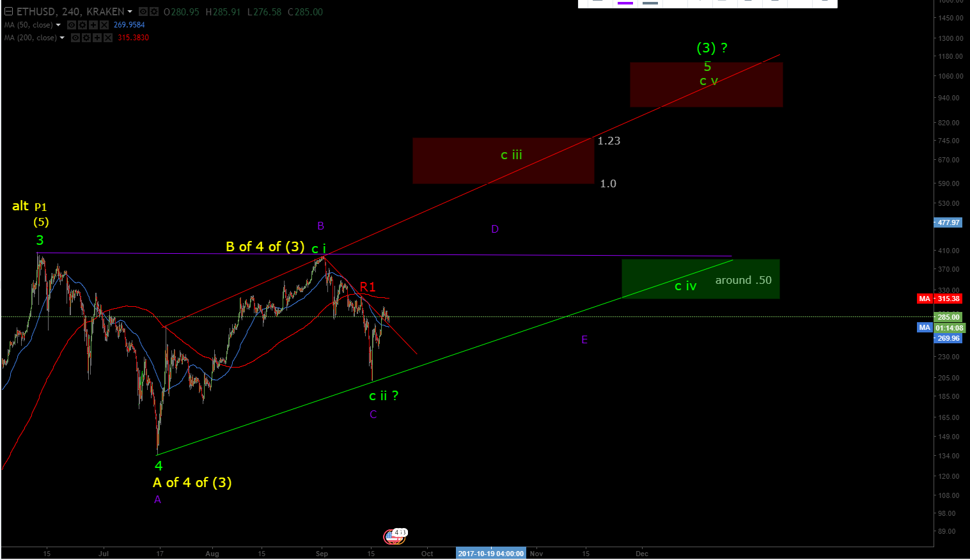Click the plus icon beside MA (200, close)
The image size is (970, 560).
point(97,38)
